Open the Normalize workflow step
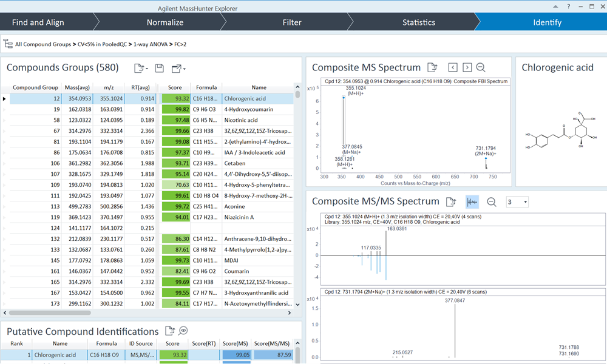 164,22
